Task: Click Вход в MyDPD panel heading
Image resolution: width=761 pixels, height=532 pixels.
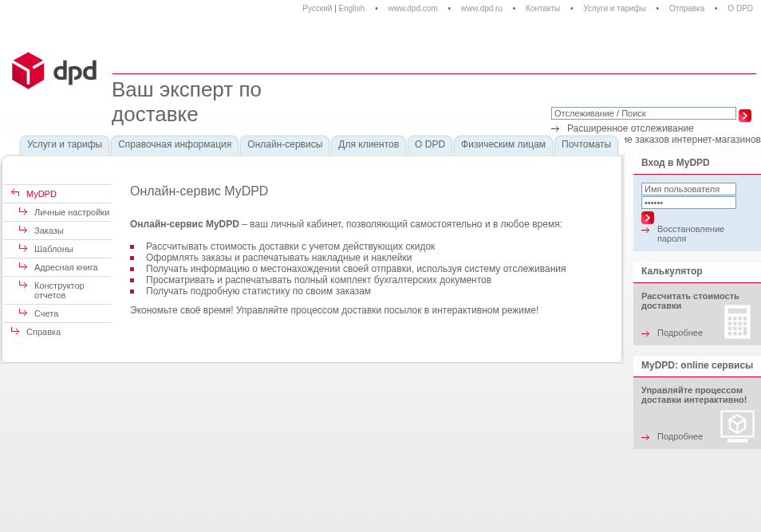Action: [x=675, y=163]
